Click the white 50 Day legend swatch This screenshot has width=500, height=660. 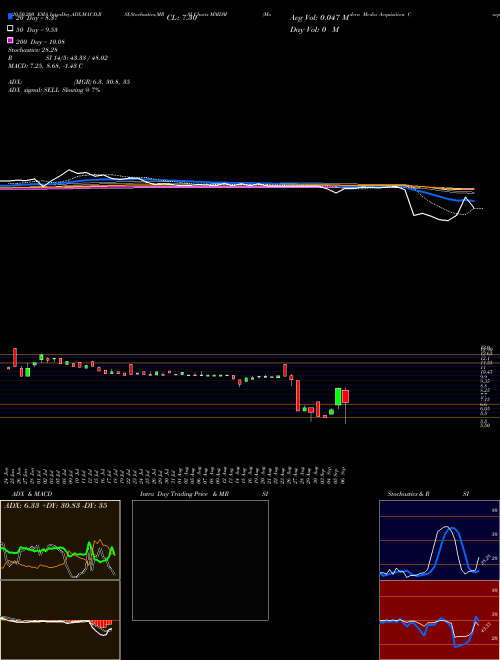click(x=10, y=29)
